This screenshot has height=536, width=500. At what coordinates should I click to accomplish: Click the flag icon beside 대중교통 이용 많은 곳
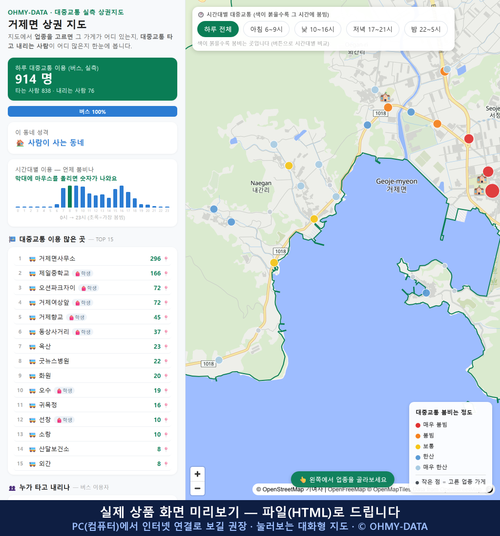click(x=12, y=239)
